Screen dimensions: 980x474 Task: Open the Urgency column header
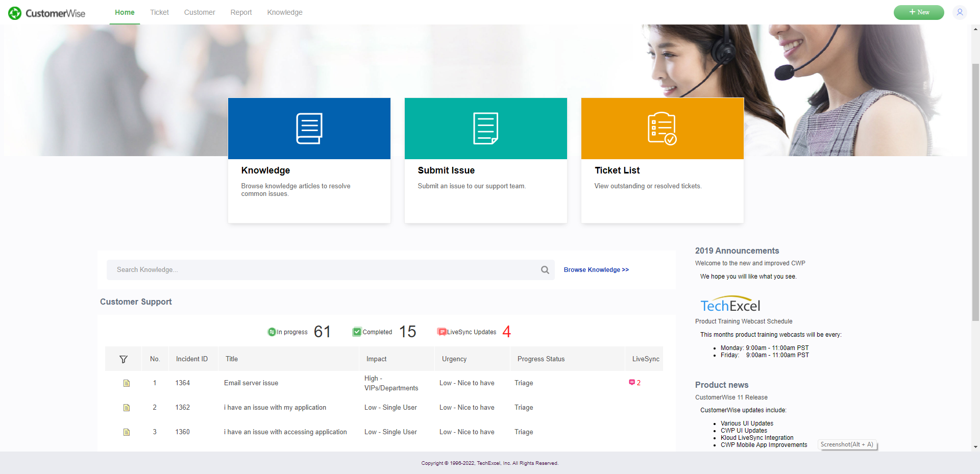click(x=454, y=359)
